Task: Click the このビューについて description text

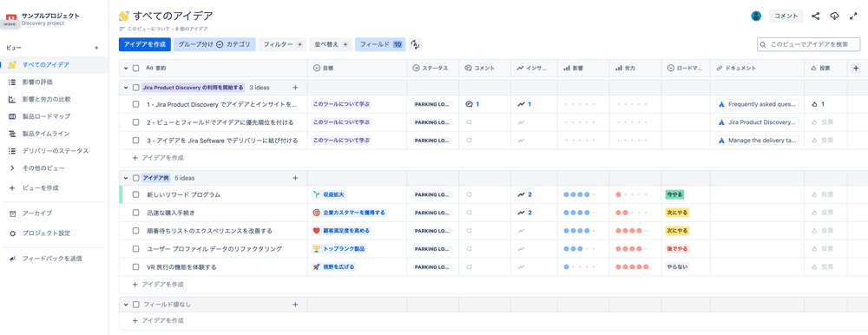Action: click(148, 29)
